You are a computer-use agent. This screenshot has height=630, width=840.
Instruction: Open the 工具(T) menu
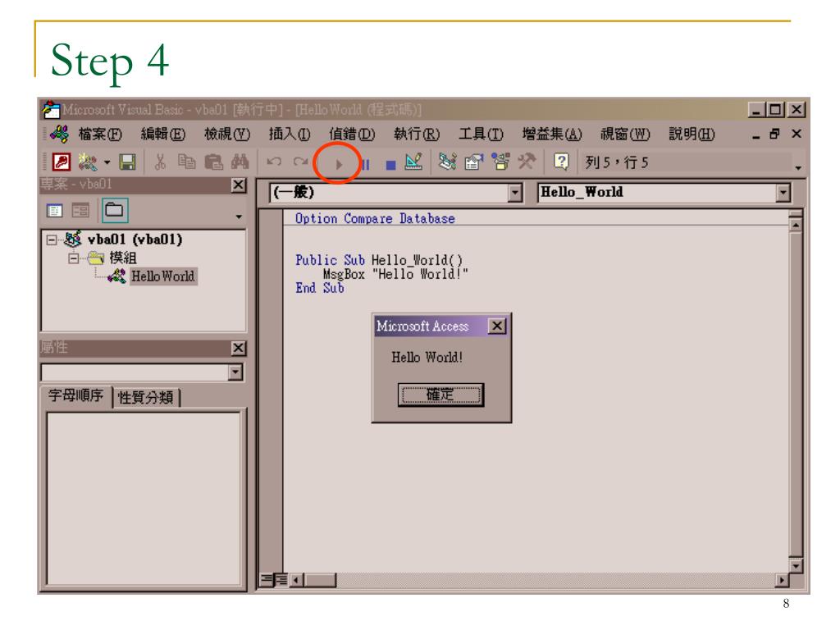click(481, 134)
